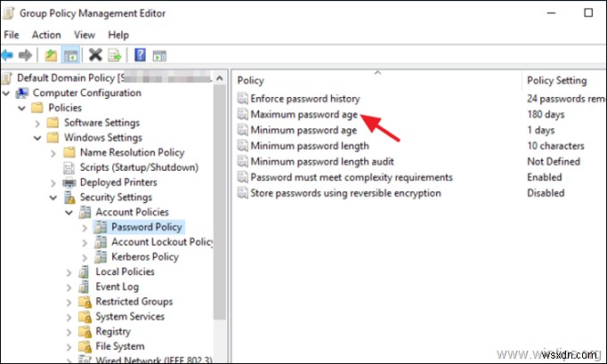607x364 pixels.
Task: Click the Up one level folder icon
Action: tap(52, 55)
